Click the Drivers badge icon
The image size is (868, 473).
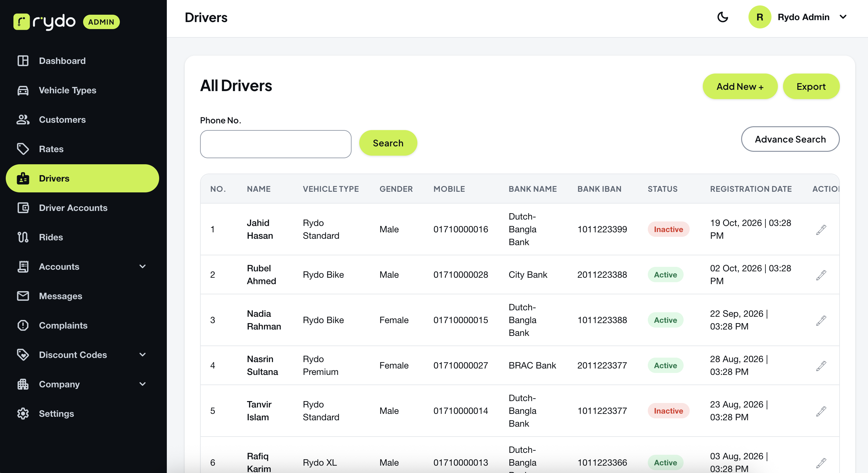23,178
